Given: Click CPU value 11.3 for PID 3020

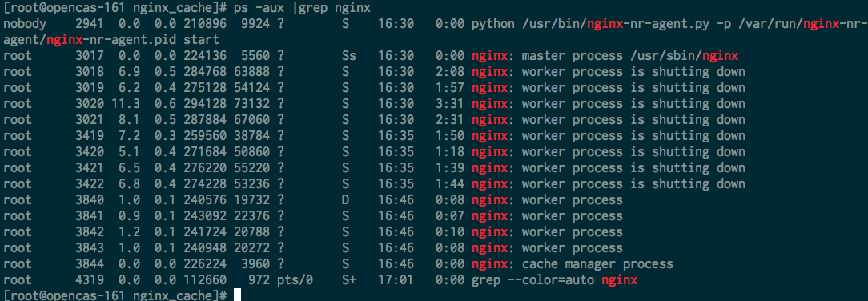Looking at the screenshot, I should 125,104.
